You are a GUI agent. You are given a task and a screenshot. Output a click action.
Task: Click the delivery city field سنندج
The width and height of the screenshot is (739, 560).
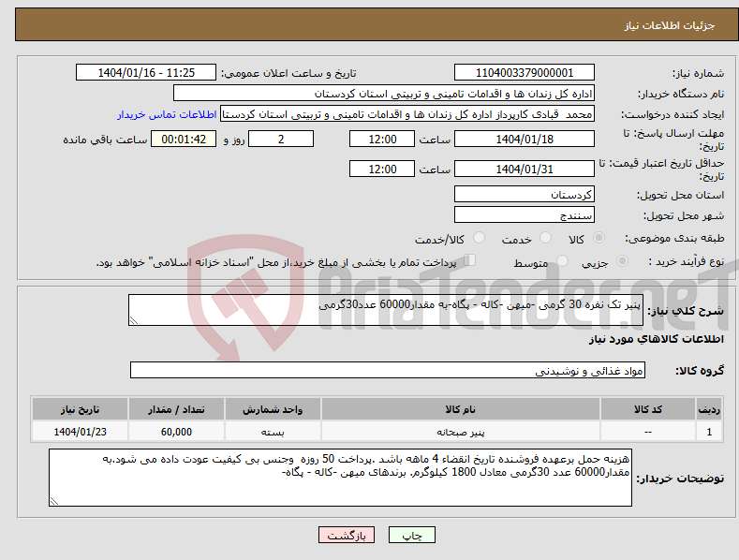[x=525, y=215]
